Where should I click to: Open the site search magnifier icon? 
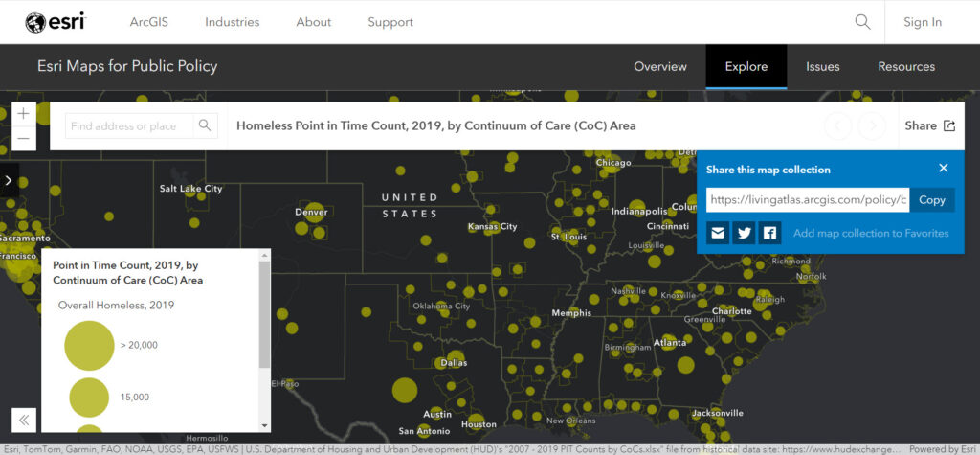862,22
